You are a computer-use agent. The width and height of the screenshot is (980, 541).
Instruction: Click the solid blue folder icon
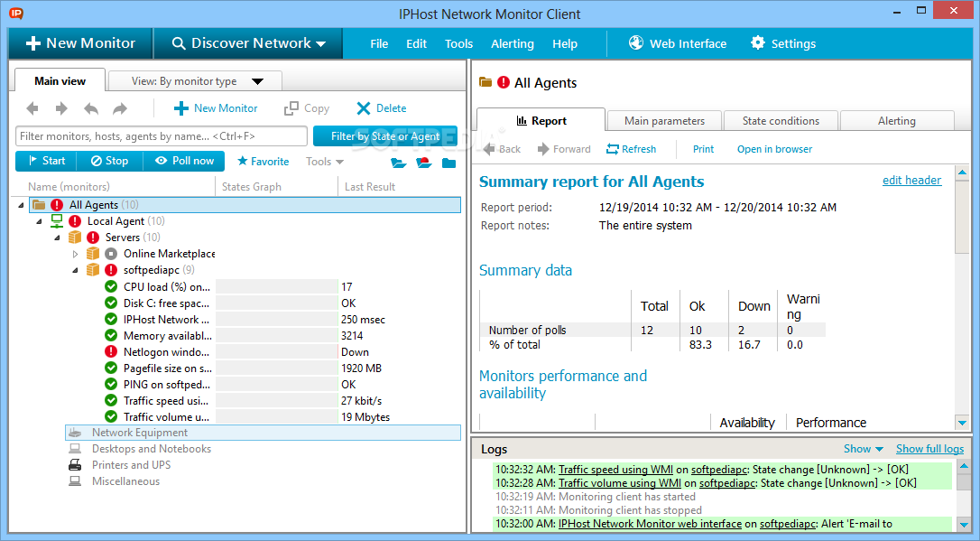[x=448, y=163]
